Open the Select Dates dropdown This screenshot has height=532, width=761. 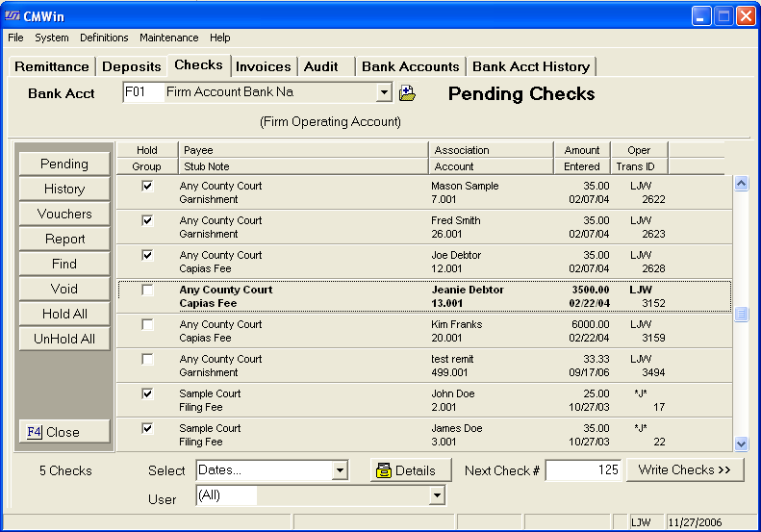(340, 470)
